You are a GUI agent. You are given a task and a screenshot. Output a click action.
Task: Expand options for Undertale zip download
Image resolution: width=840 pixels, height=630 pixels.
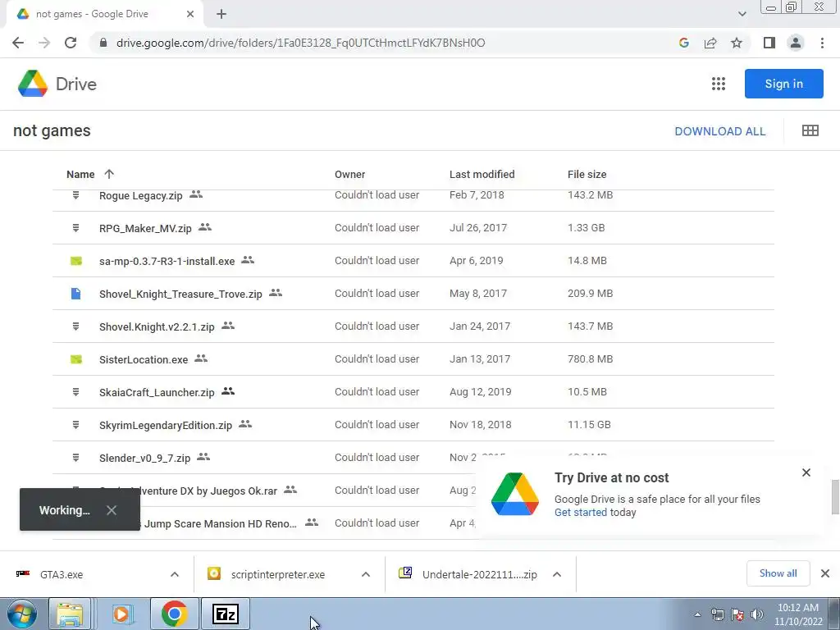click(557, 574)
